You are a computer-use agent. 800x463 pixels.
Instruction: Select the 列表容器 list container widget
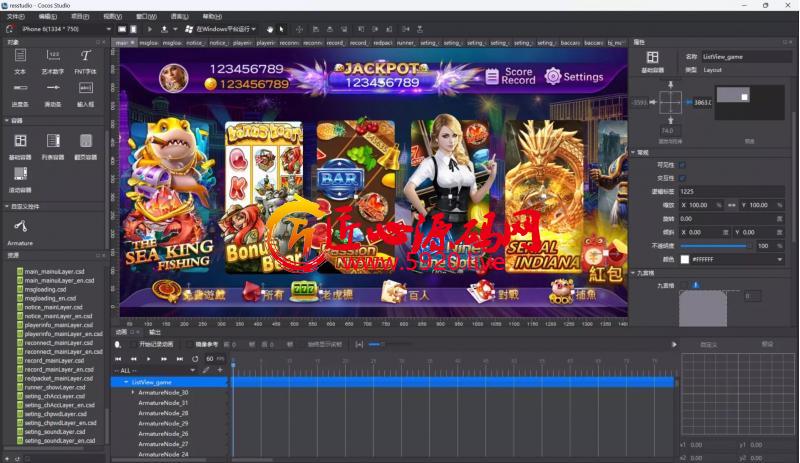[x=53, y=140]
